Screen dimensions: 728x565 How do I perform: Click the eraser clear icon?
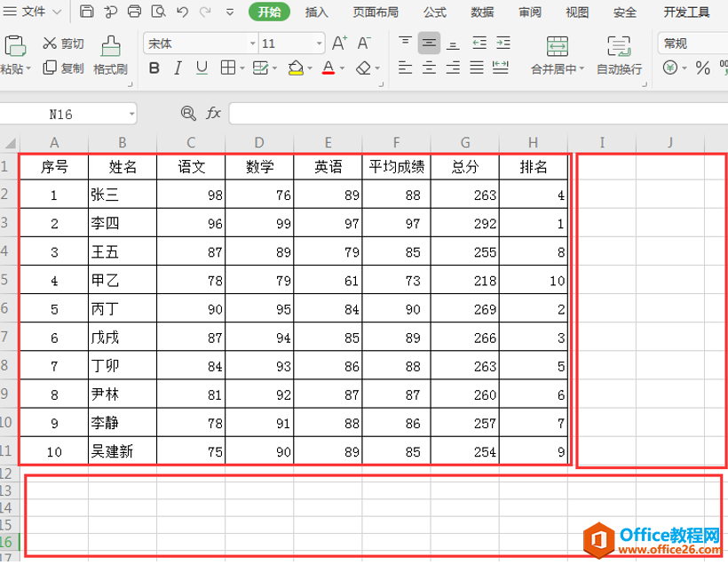pos(363,68)
